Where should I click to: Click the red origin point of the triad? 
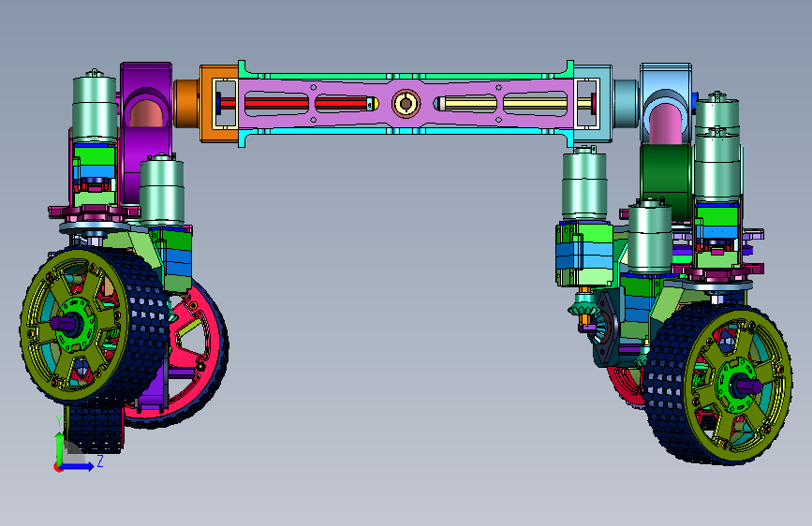58,467
